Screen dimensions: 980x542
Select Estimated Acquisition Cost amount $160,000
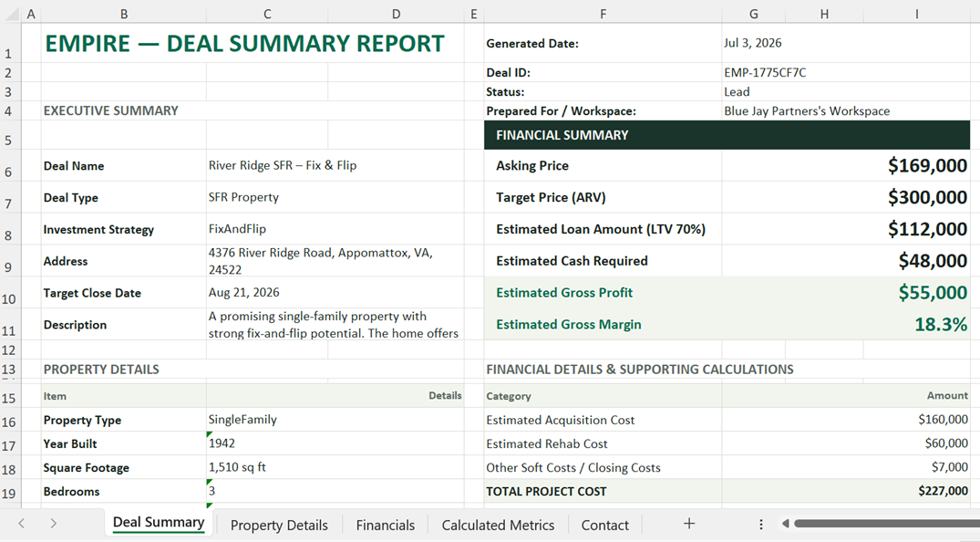(944, 420)
